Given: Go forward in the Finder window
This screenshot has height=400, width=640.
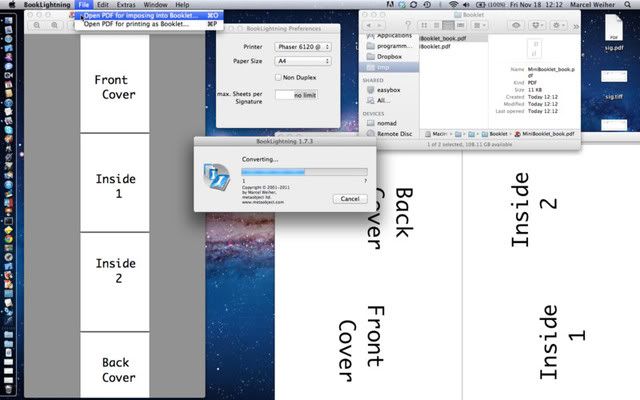Looking at the screenshot, I should (x=381, y=25).
